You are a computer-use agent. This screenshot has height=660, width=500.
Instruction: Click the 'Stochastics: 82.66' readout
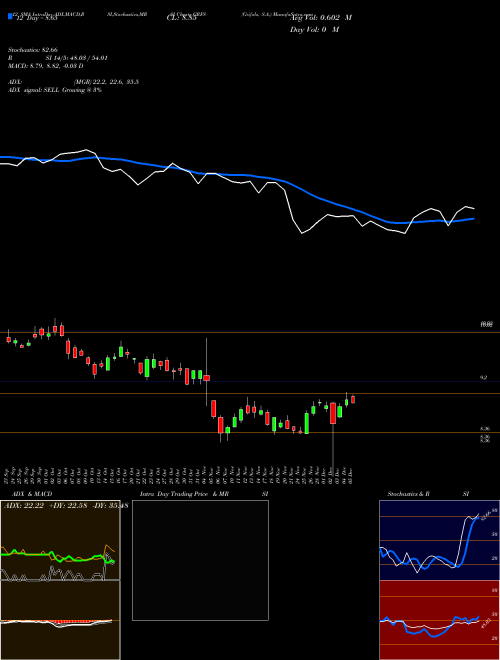(x=33, y=50)
